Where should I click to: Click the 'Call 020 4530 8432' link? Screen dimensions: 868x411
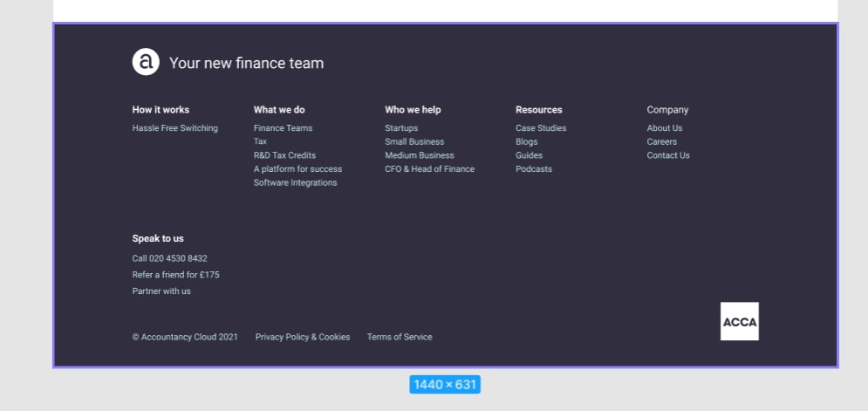[x=169, y=258]
